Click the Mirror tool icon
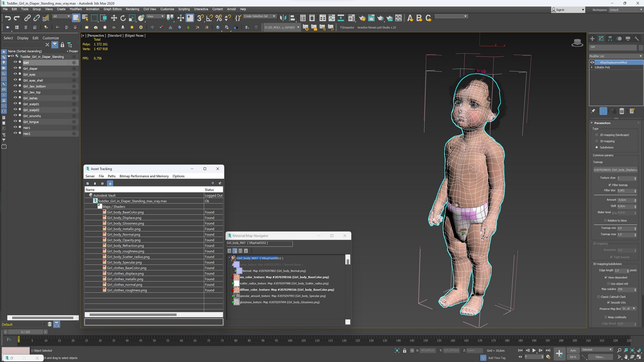 [283, 18]
